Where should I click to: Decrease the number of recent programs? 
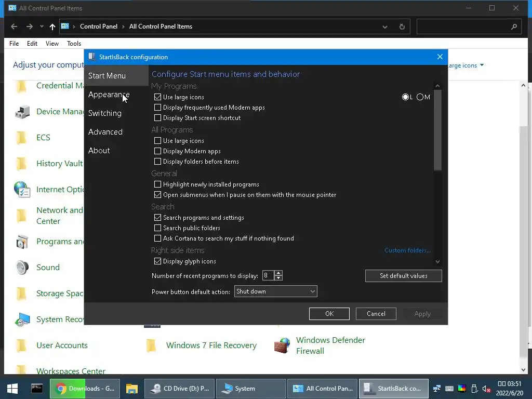coord(278,278)
